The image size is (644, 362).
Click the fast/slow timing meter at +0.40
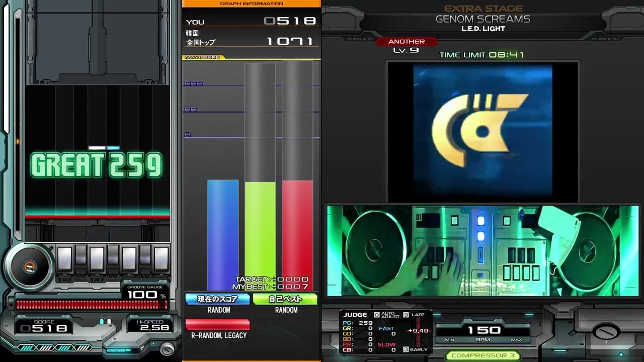[419, 331]
